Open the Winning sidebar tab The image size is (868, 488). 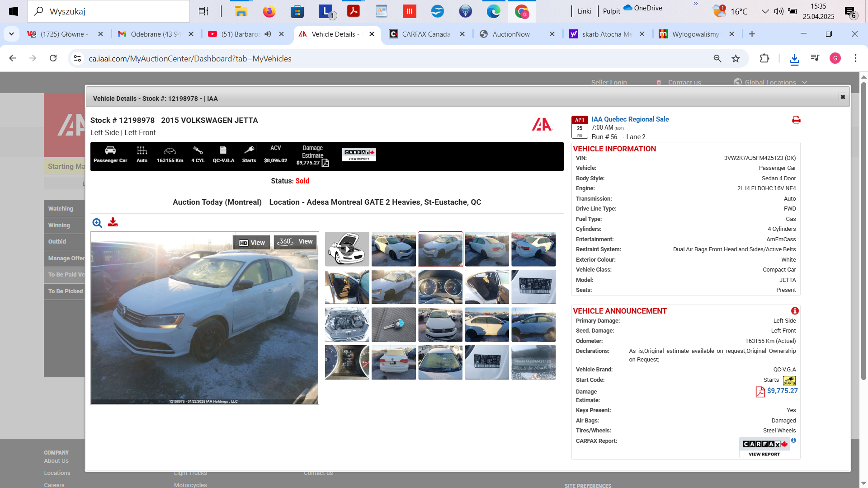tap(64, 225)
